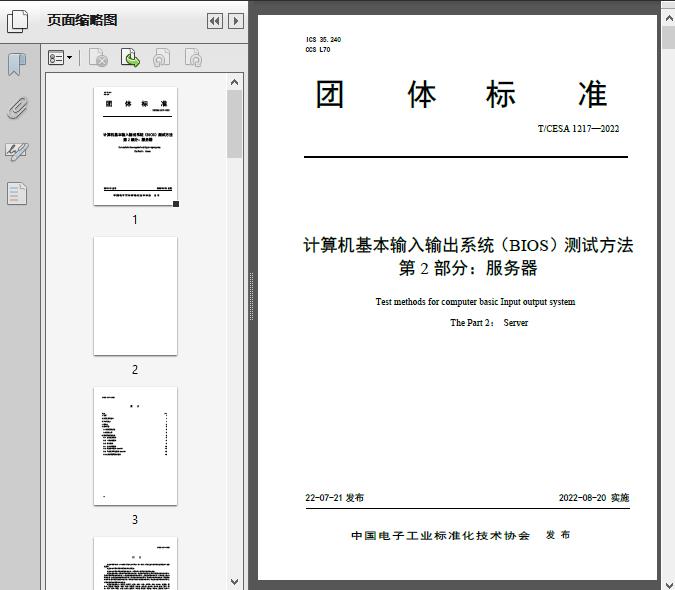Viewport: 675px width, 590px height.
Task: Open the document content panel icon
Action: pyautogui.click(x=17, y=194)
